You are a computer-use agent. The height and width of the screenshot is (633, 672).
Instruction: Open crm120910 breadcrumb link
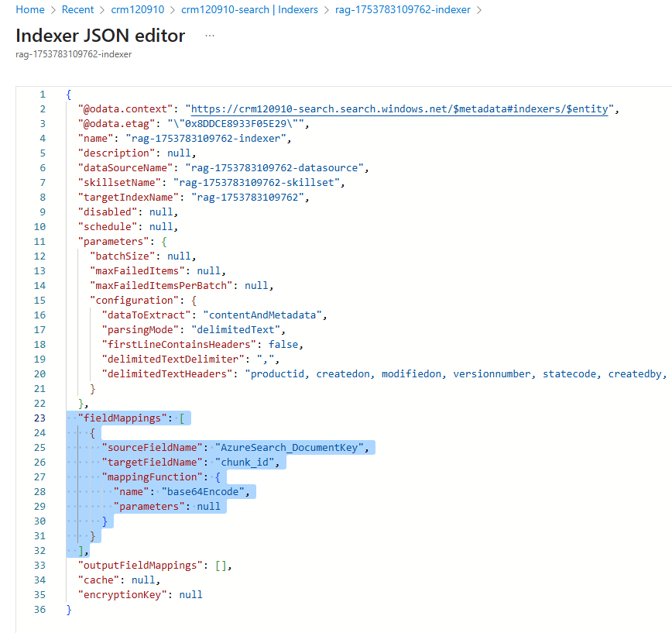(x=138, y=9)
